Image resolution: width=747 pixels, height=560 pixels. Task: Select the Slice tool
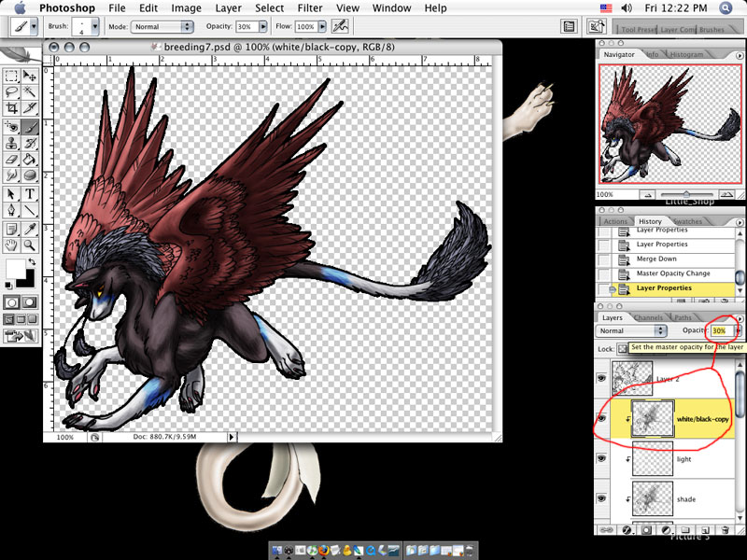click(x=30, y=108)
